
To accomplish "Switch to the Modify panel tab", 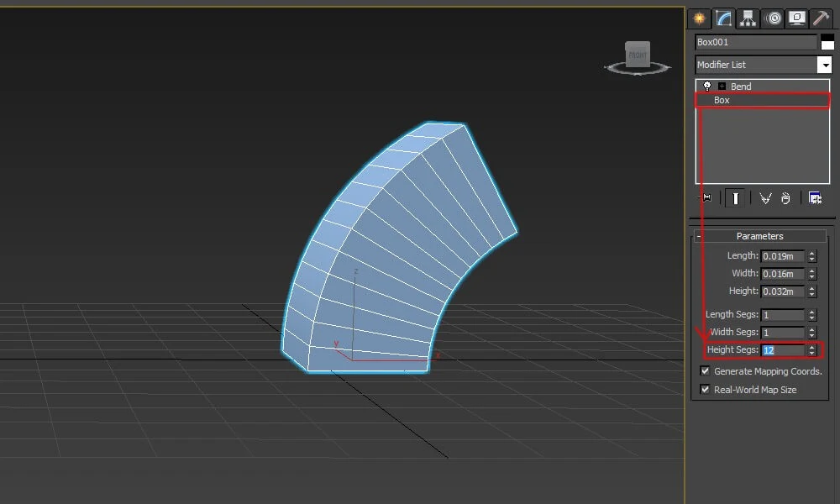I will pyautogui.click(x=723, y=18).
